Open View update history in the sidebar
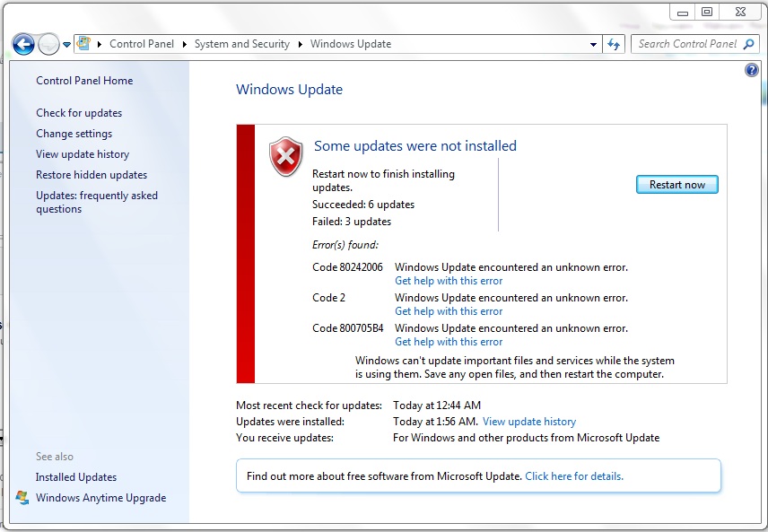This screenshot has height=532, width=768. pyautogui.click(x=83, y=153)
